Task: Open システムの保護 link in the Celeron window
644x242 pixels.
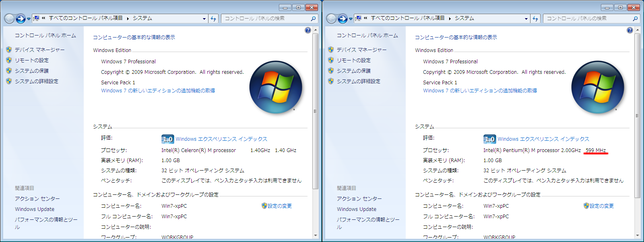Action: pyautogui.click(x=32, y=71)
